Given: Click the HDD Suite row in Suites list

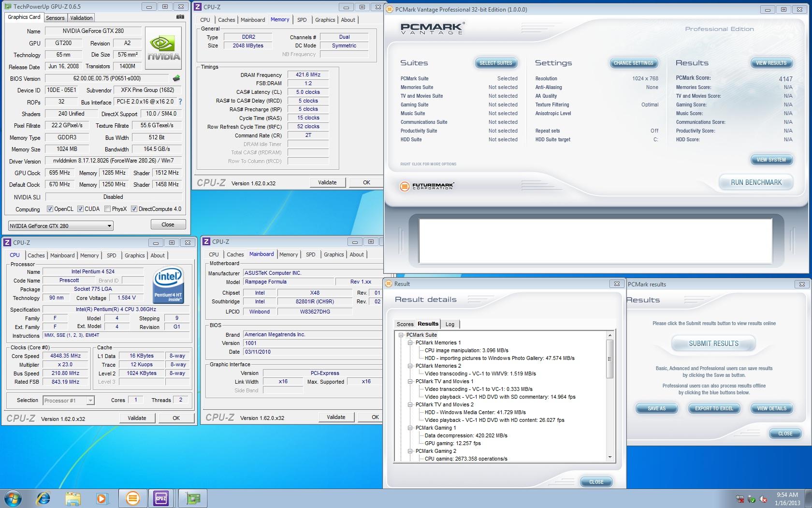Looking at the screenshot, I should (x=459, y=139).
